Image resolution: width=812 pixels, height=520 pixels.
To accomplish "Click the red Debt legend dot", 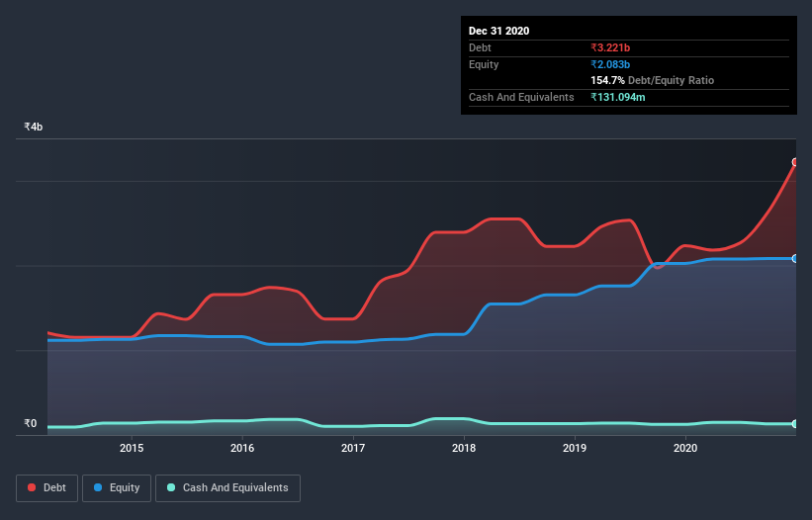I will (32, 487).
